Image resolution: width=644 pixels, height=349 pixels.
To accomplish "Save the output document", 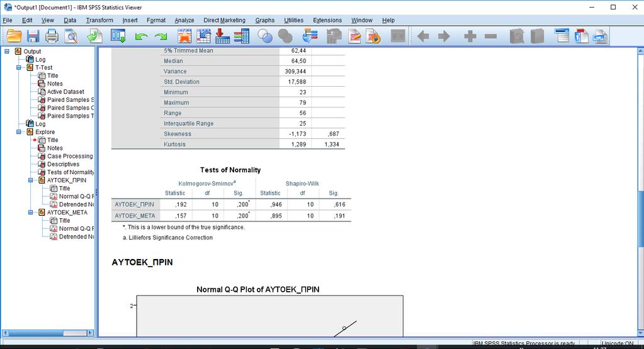I will 33,36.
